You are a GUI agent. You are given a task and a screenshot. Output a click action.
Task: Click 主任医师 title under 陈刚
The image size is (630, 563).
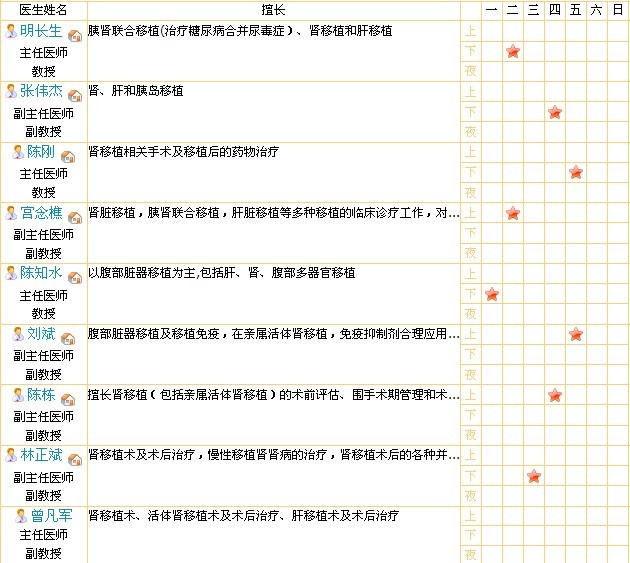pyautogui.click(x=43, y=174)
